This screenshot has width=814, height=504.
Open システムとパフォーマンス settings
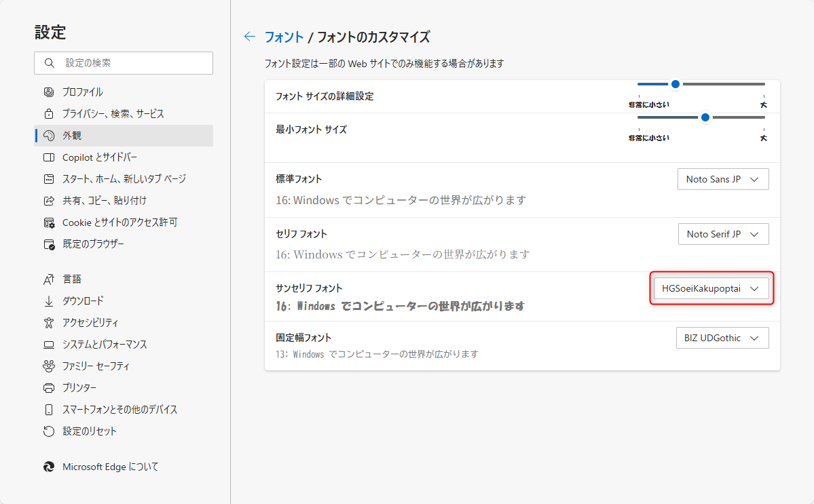124,345
